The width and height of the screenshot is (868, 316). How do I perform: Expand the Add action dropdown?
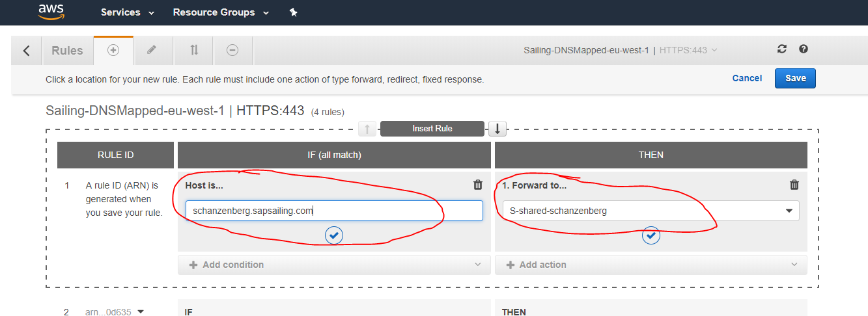(651, 265)
